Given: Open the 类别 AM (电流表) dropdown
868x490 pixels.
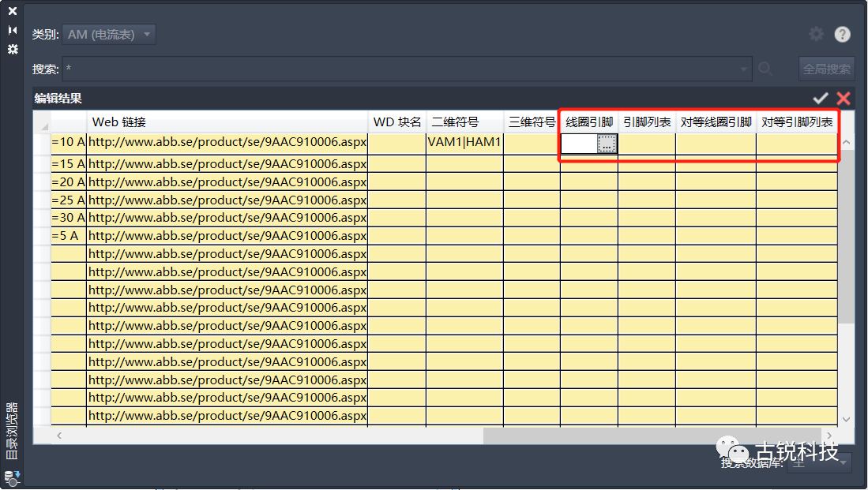Looking at the screenshot, I should (x=109, y=34).
